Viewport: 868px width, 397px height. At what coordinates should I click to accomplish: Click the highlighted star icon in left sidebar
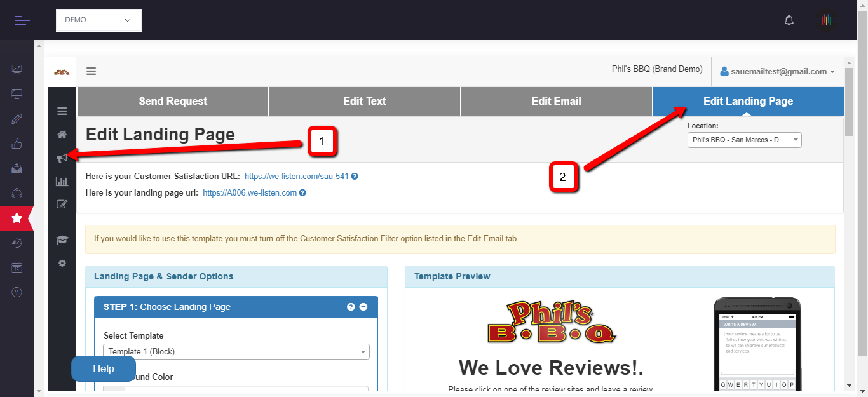point(17,218)
